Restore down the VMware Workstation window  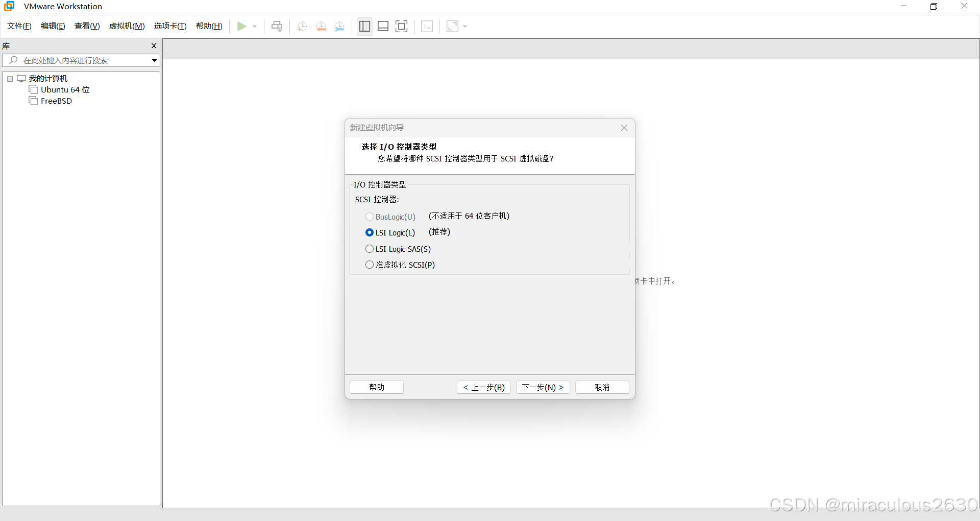(934, 6)
